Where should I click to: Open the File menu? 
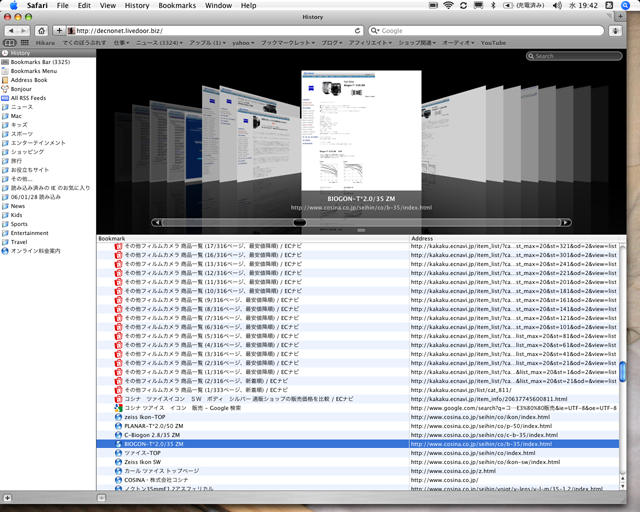coord(62,5)
